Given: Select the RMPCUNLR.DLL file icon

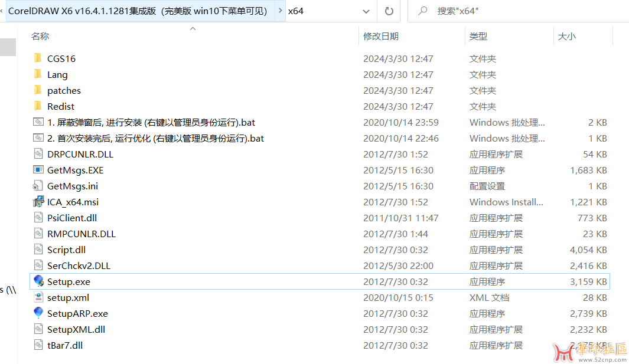Looking at the screenshot, I should point(38,234).
